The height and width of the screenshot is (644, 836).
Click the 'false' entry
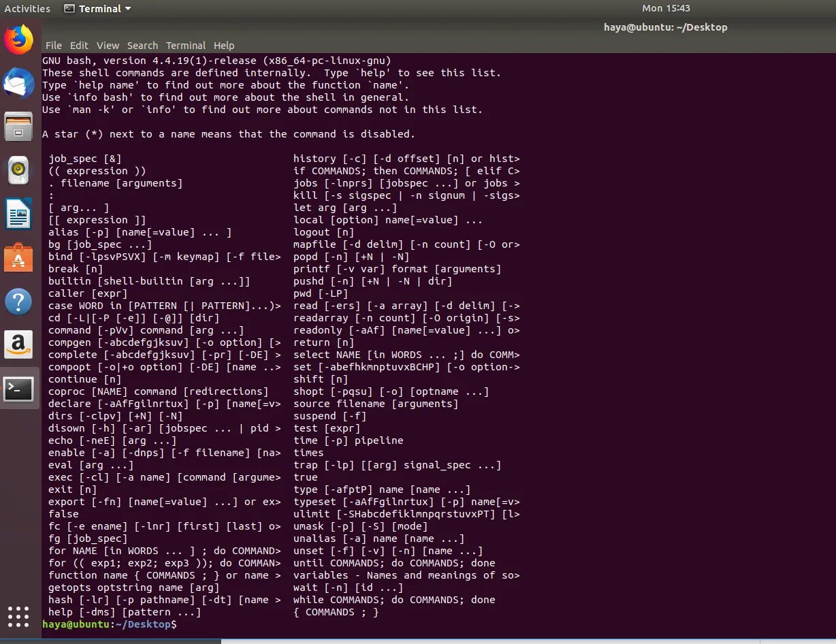point(63,514)
